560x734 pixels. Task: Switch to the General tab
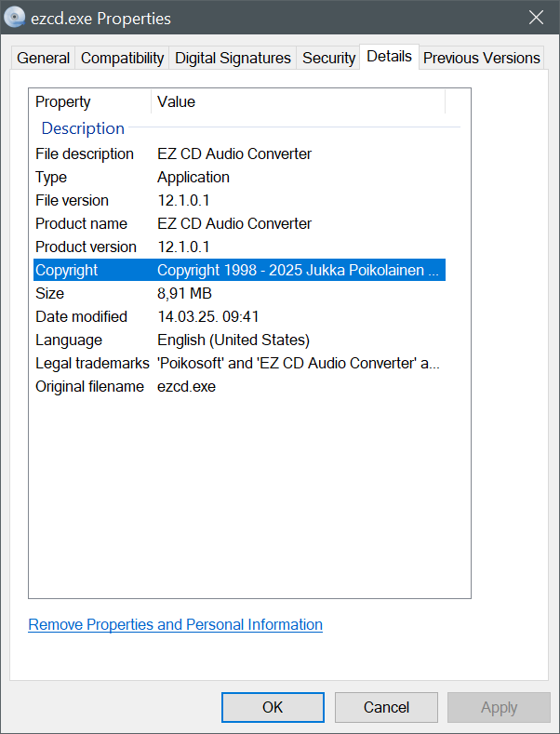43,58
